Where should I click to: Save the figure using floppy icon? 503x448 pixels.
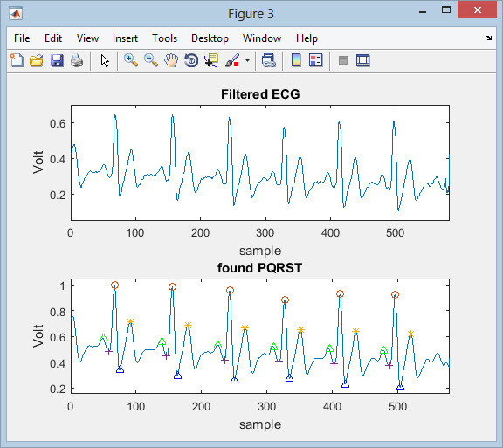click(x=57, y=60)
